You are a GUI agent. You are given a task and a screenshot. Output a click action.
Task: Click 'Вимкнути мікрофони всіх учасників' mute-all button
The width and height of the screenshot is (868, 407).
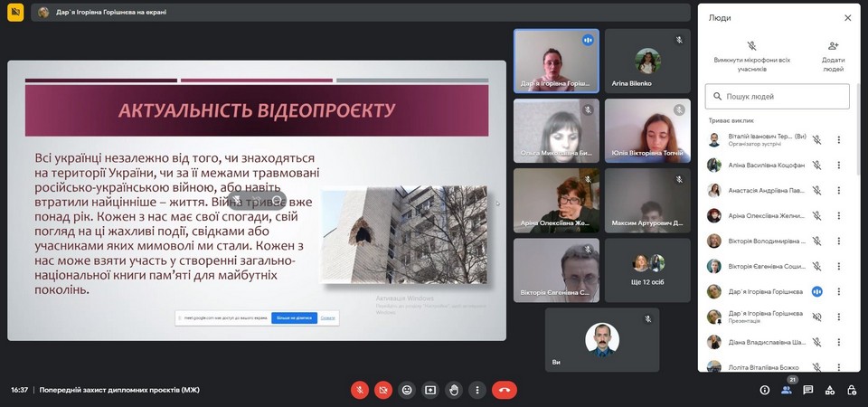[751, 56]
